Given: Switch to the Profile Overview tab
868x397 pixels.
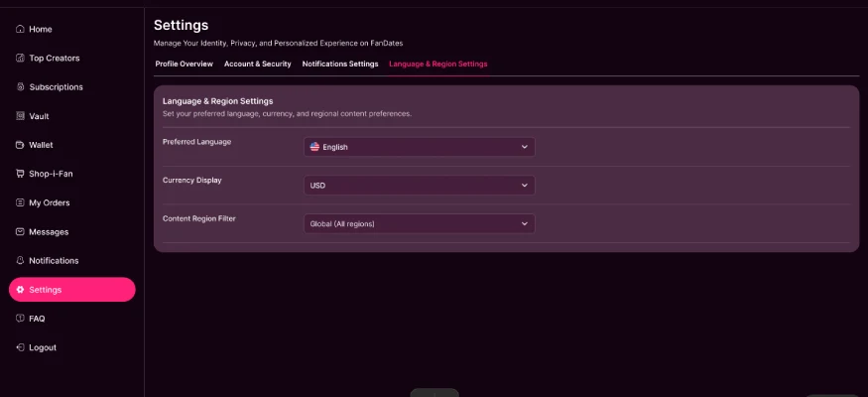Looking at the screenshot, I should (184, 65).
